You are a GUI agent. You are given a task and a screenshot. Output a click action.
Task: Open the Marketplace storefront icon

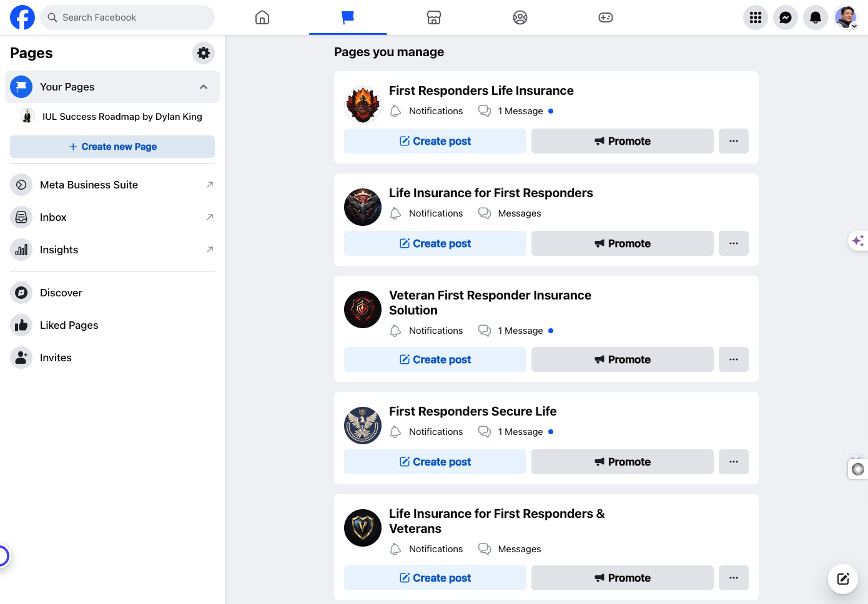tap(434, 17)
